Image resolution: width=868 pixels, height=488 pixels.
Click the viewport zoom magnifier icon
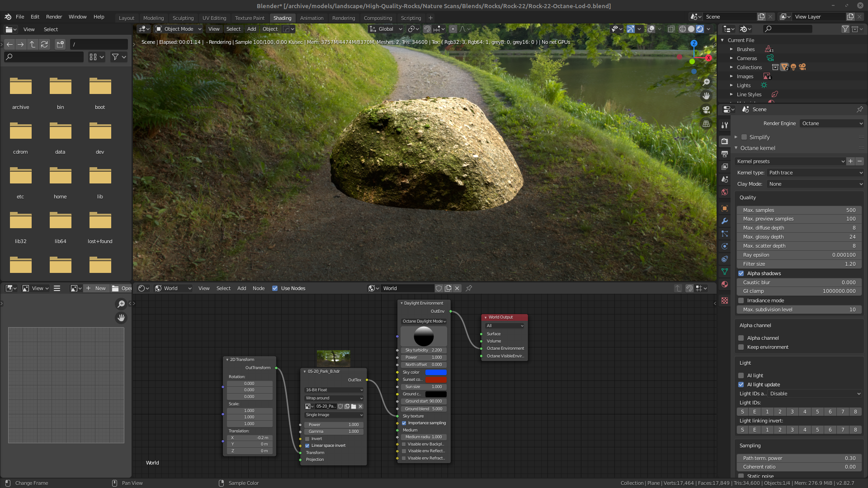[706, 82]
